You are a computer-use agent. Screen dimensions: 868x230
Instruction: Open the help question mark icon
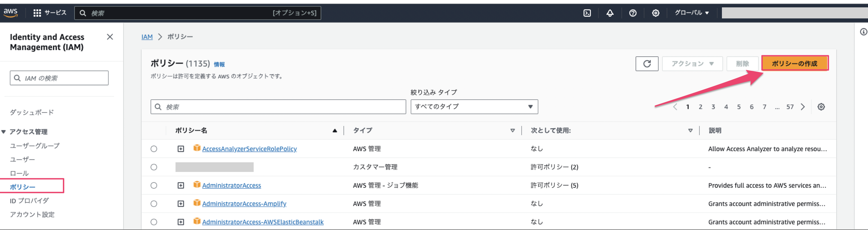coord(633,13)
